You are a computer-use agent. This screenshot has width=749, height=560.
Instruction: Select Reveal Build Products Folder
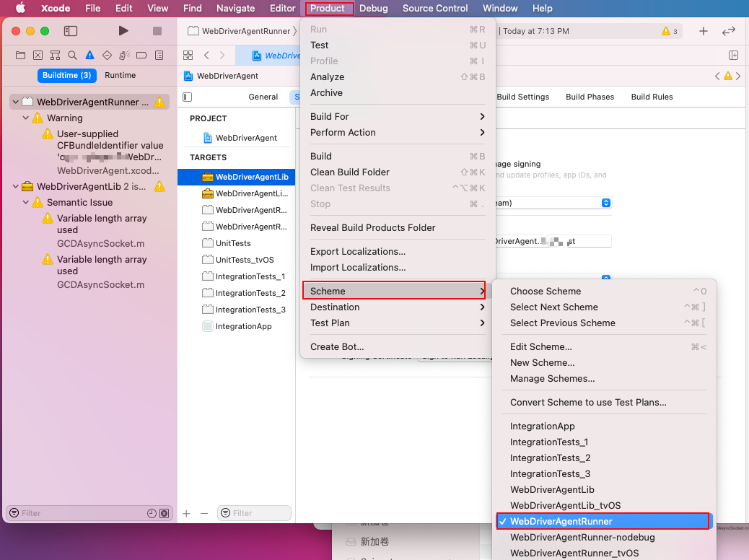tap(398, 228)
